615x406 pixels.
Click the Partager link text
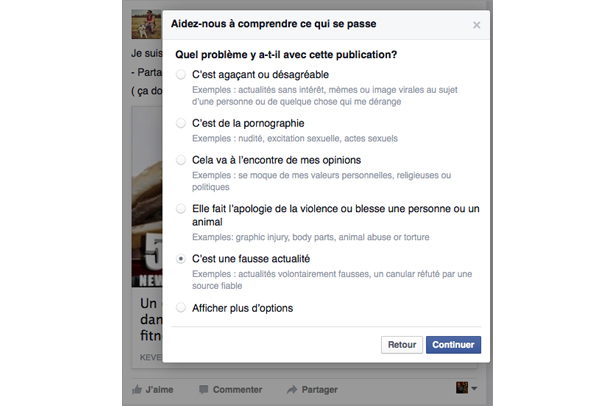[x=320, y=390]
